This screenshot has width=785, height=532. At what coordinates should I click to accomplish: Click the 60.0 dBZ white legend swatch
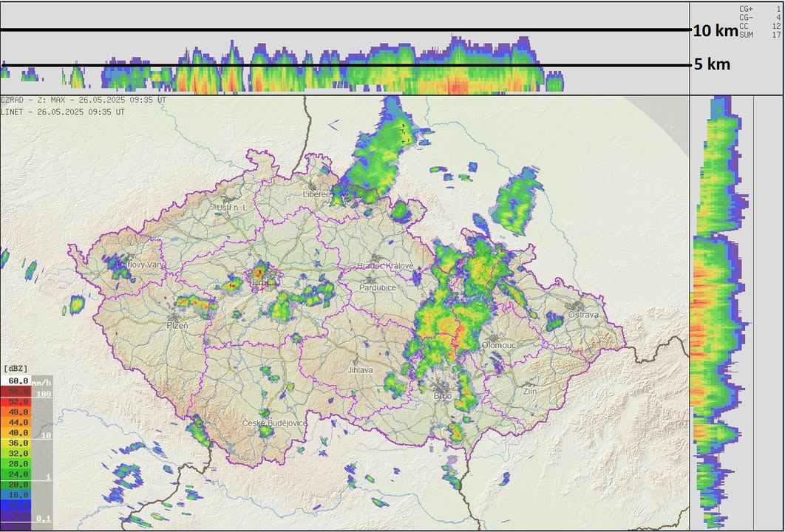tap(16, 381)
